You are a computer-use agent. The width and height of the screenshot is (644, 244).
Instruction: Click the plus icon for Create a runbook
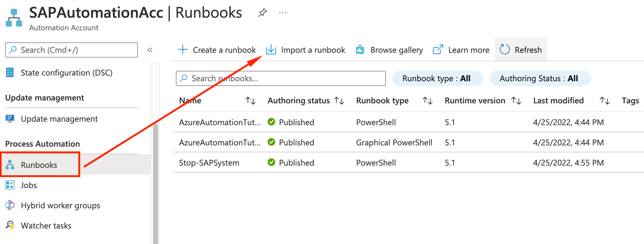pos(183,50)
